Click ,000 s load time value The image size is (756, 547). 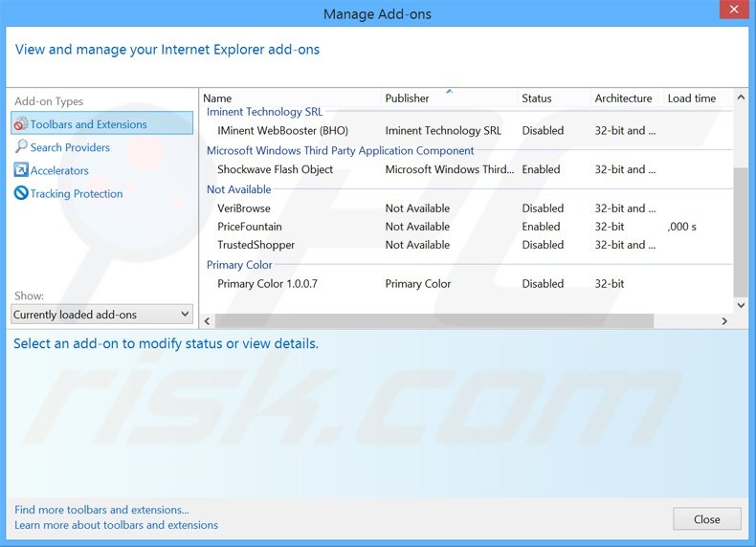(x=681, y=227)
